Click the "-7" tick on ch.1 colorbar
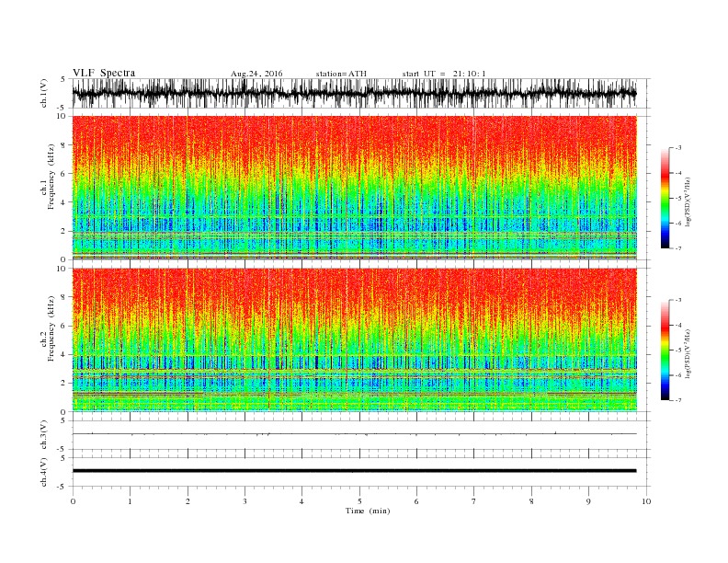The image size is (728, 563). tap(678, 248)
